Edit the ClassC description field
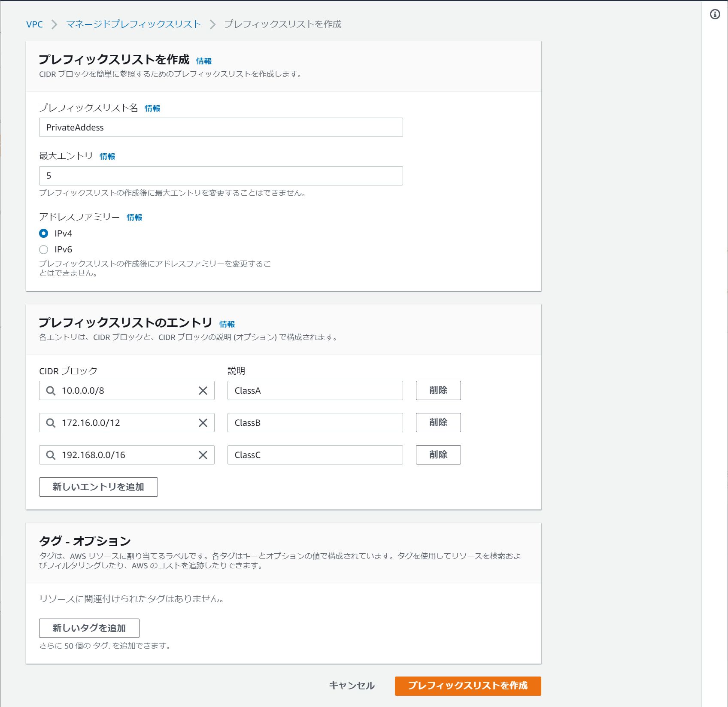The height and width of the screenshot is (707, 728). click(x=315, y=455)
